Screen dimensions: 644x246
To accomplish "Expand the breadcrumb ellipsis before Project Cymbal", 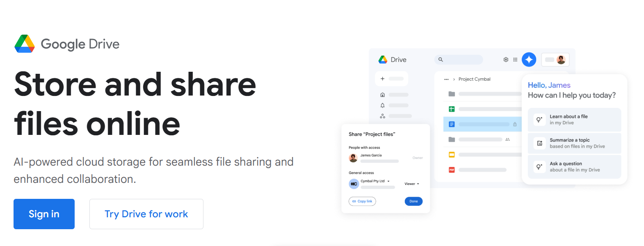I will tap(446, 80).
